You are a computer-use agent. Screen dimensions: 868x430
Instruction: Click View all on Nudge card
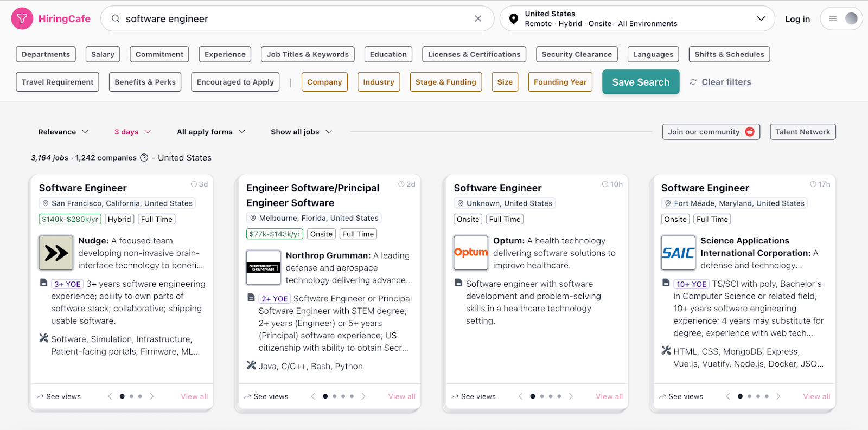(x=194, y=396)
